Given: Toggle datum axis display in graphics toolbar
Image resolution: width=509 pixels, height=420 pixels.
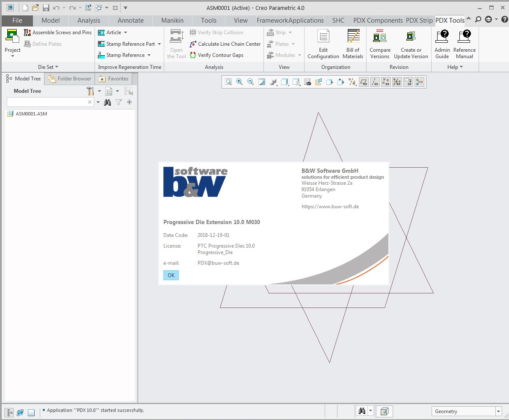Looking at the screenshot, I should coord(375,82).
